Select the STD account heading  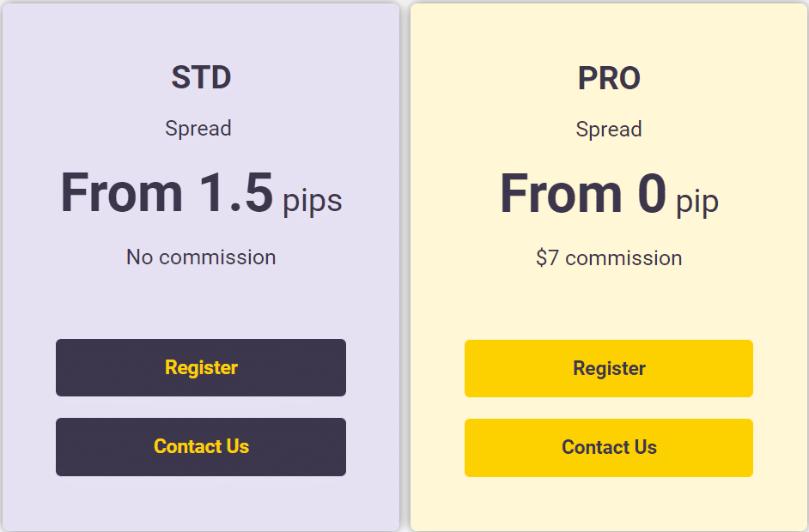tap(201, 77)
